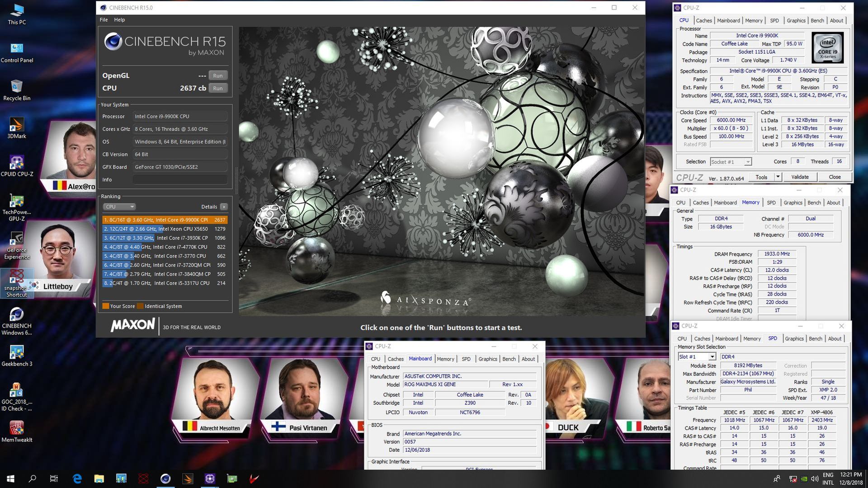This screenshot has height=488, width=868.
Task: Open taskbar Search magnifier
Action: coord(33,479)
